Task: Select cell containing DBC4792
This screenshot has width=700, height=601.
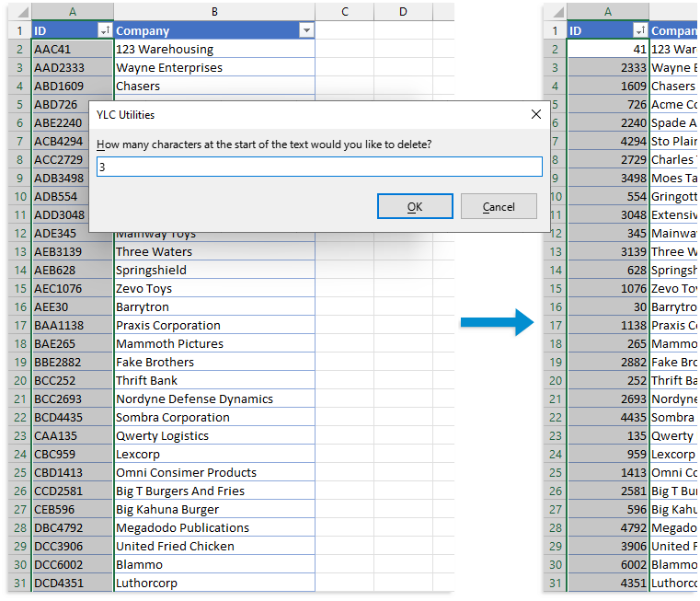Action: pos(73,527)
